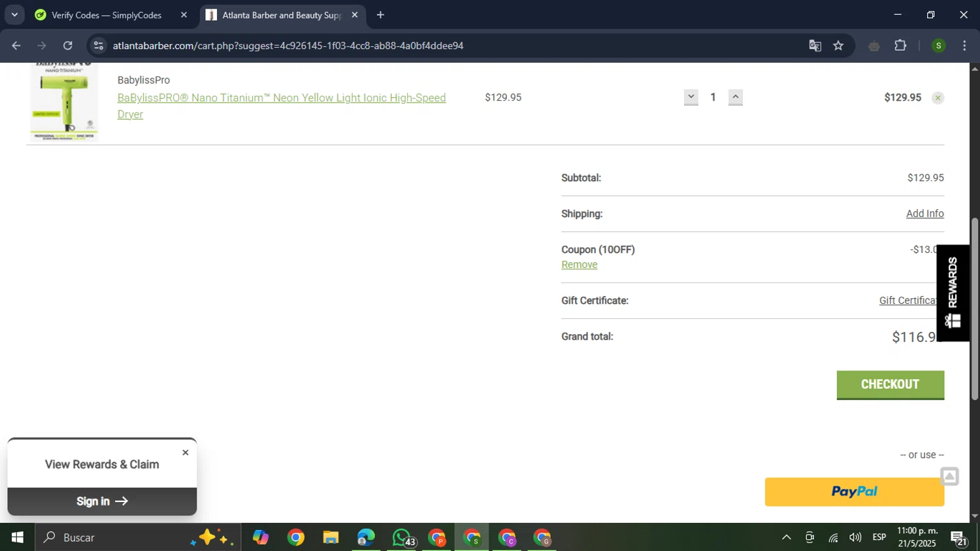Open the Windows Start menu
Image resolution: width=980 pixels, height=551 pixels.
tap(18, 537)
